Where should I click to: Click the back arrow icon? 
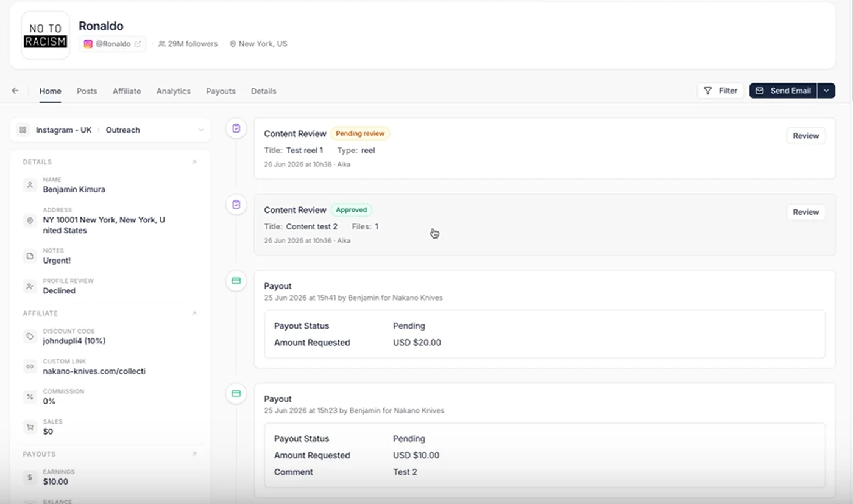click(x=15, y=91)
